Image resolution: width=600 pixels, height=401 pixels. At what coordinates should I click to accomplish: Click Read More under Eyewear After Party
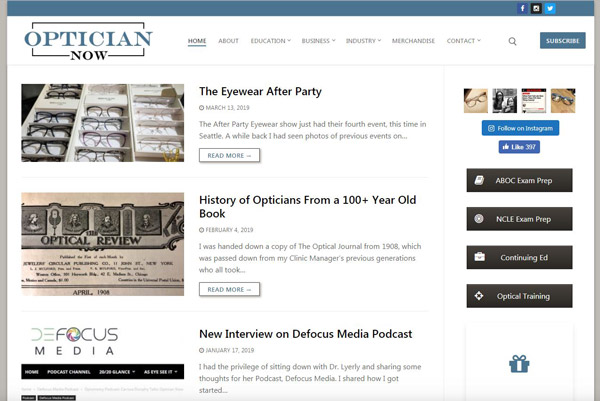pyautogui.click(x=229, y=155)
